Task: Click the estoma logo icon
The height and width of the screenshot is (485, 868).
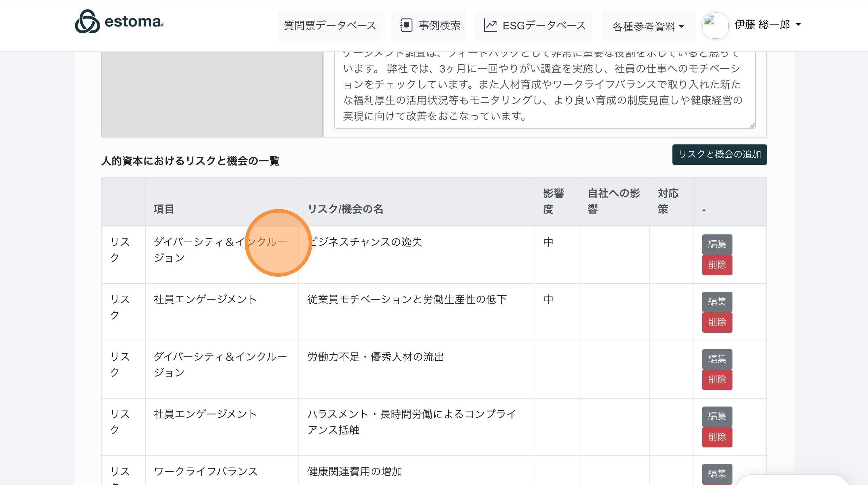Action: tap(87, 21)
